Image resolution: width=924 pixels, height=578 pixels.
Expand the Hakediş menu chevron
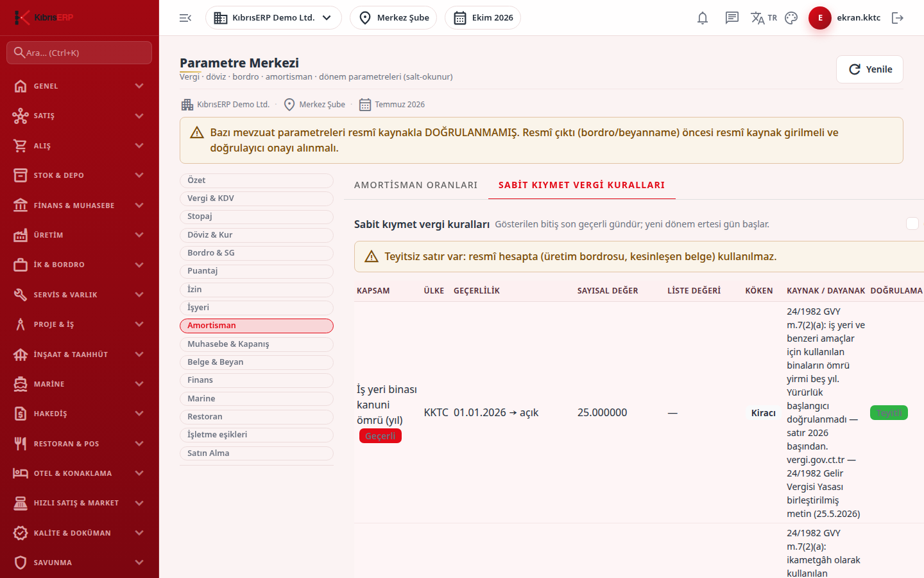(x=139, y=414)
